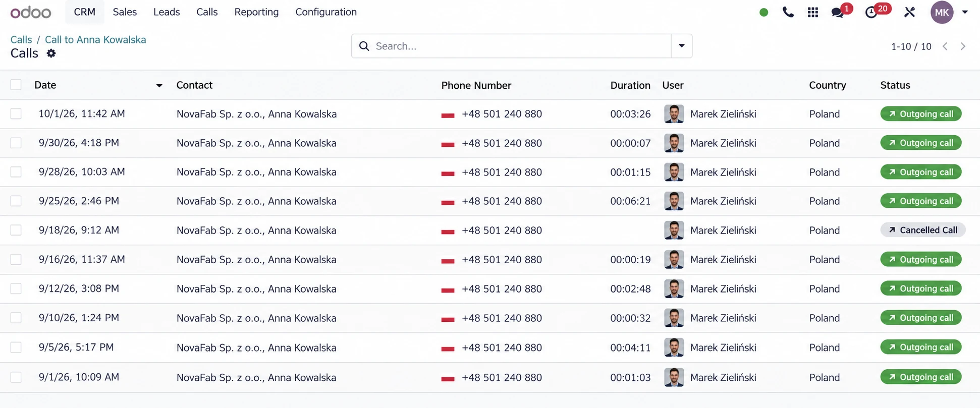Open the debug tools wrench icon
The image size is (980, 408).
coord(909,12)
